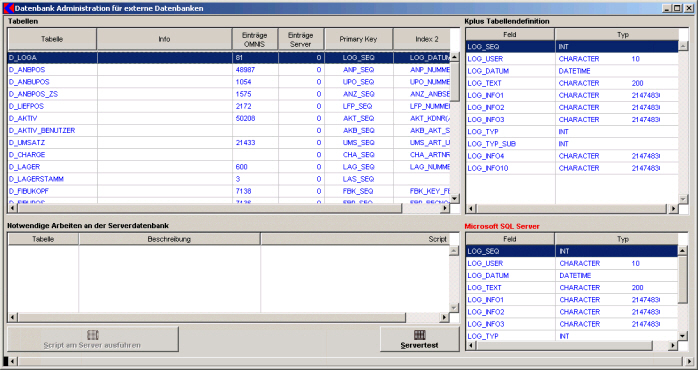
Task: Select the D_ANBPOS_ZS table row
Action: click(x=229, y=94)
